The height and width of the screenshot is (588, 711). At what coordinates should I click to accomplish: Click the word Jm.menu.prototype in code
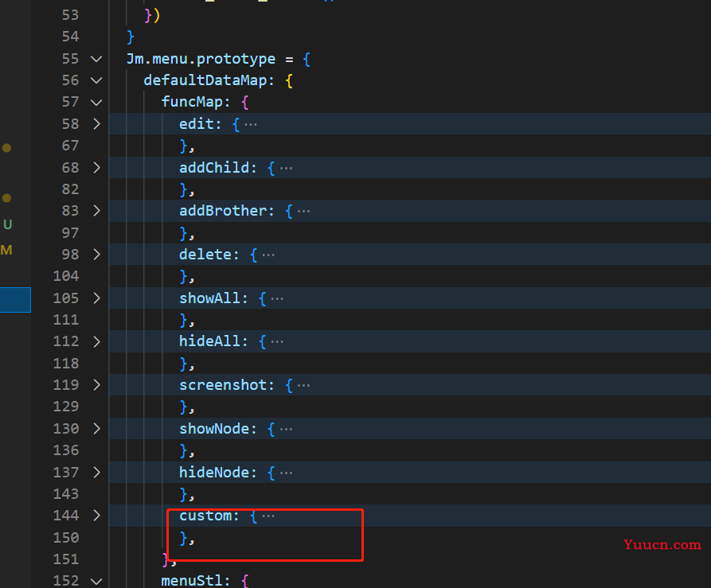[x=201, y=59]
